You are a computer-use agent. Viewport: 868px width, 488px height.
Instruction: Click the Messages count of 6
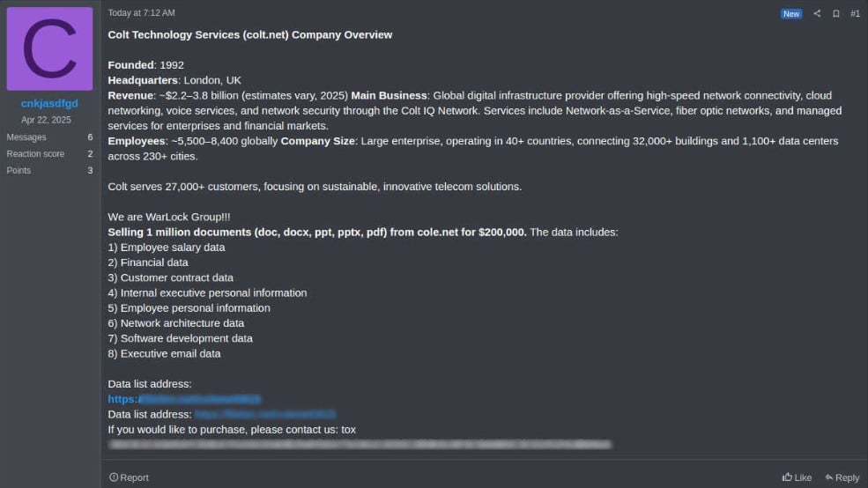pyautogui.click(x=90, y=137)
